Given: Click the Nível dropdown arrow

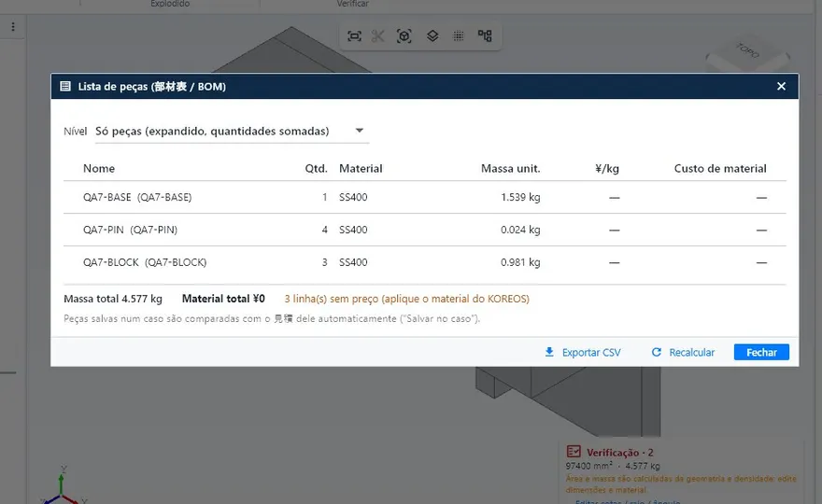Looking at the screenshot, I should (x=359, y=131).
